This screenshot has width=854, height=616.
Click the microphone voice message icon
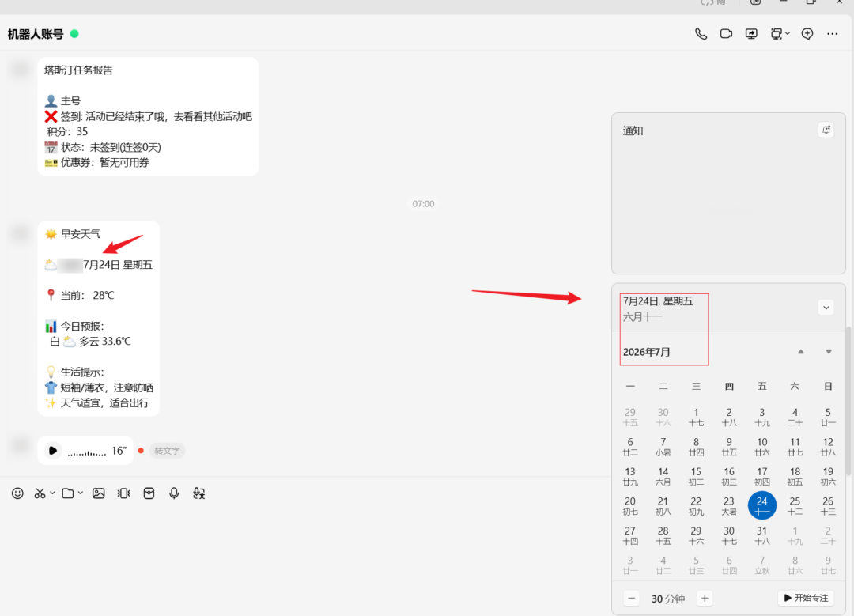pos(174,493)
